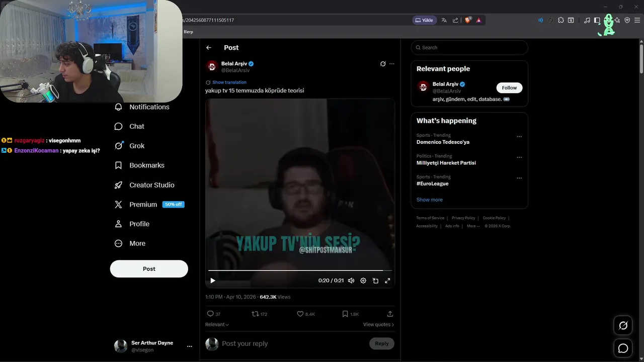This screenshot has width=644, height=362.
Task: Play the video
Action: (x=213, y=281)
